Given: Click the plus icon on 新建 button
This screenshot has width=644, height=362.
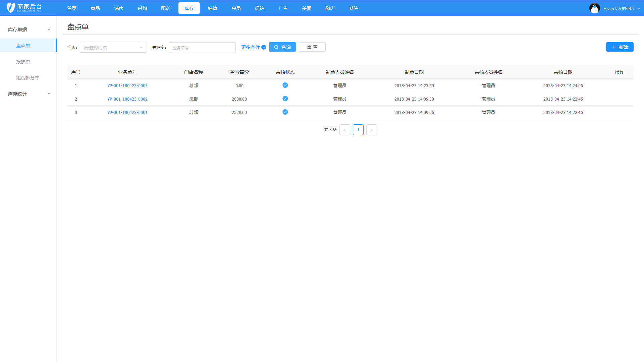Looking at the screenshot, I should point(614,47).
